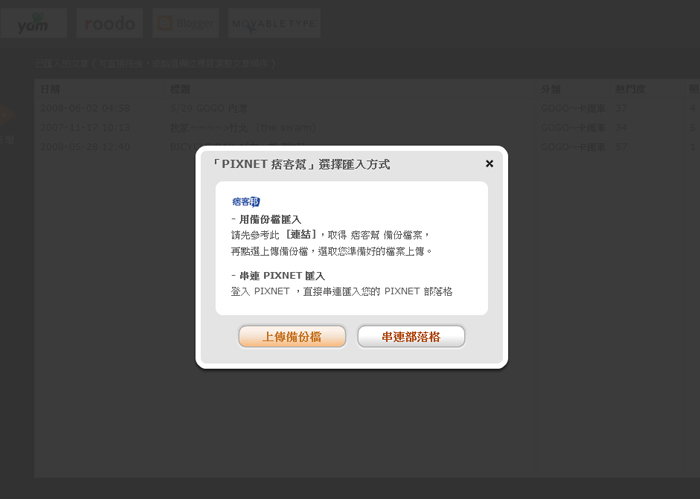Click the first row's category cell
This screenshot has width=700, height=499.
click(x=572, y=107)
